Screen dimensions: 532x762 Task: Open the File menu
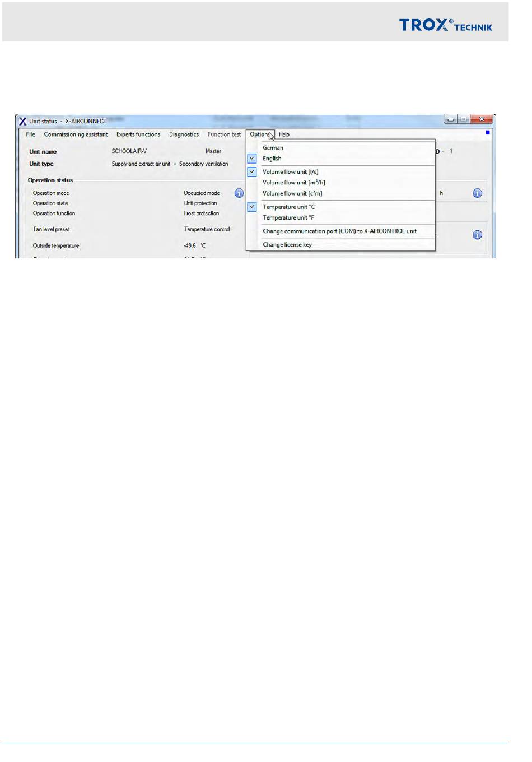[x=31, y=134]
